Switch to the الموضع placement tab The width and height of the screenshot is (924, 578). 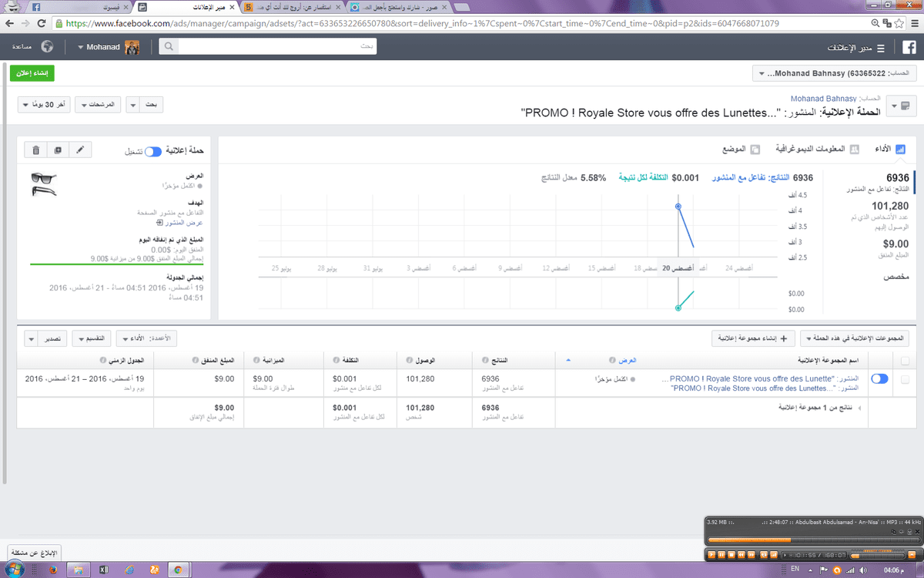[x=738, y=149]
